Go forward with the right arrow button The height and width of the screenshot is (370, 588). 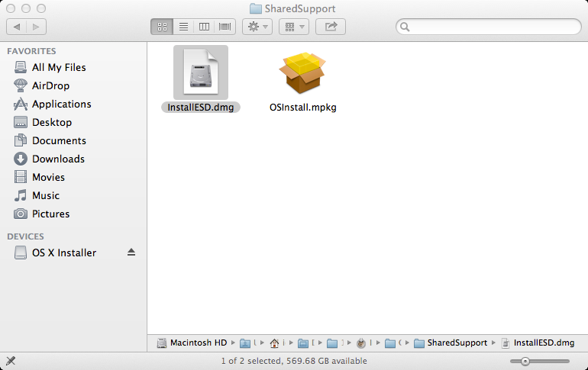37,27
